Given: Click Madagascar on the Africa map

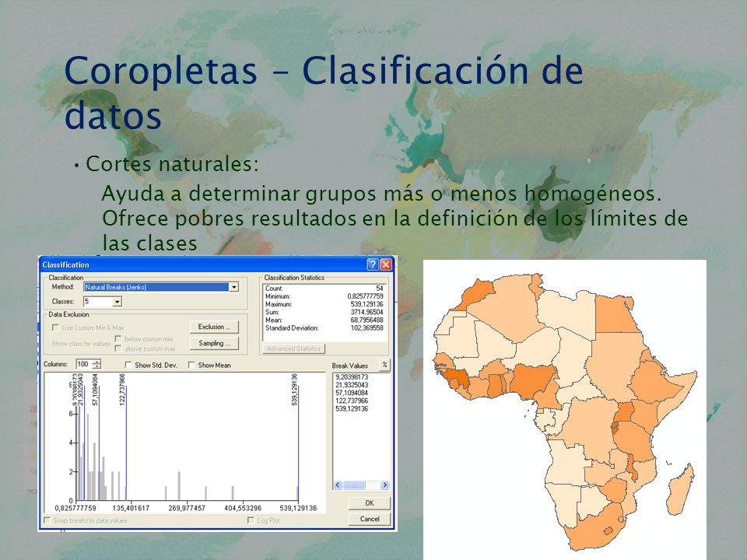Looking at the screenshot, I should [679, 491].
